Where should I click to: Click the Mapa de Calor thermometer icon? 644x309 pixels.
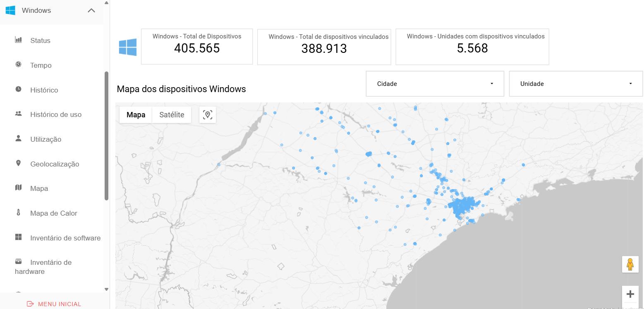[18, 213]
